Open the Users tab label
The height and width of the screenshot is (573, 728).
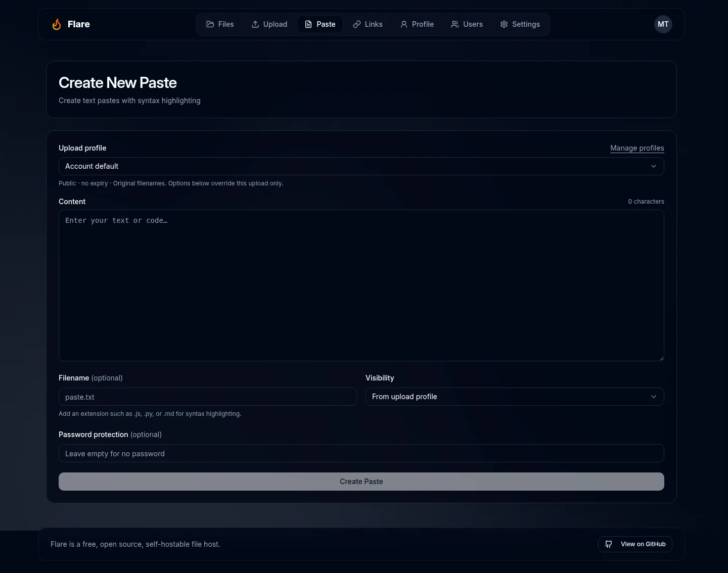click(x=473, y=24)
